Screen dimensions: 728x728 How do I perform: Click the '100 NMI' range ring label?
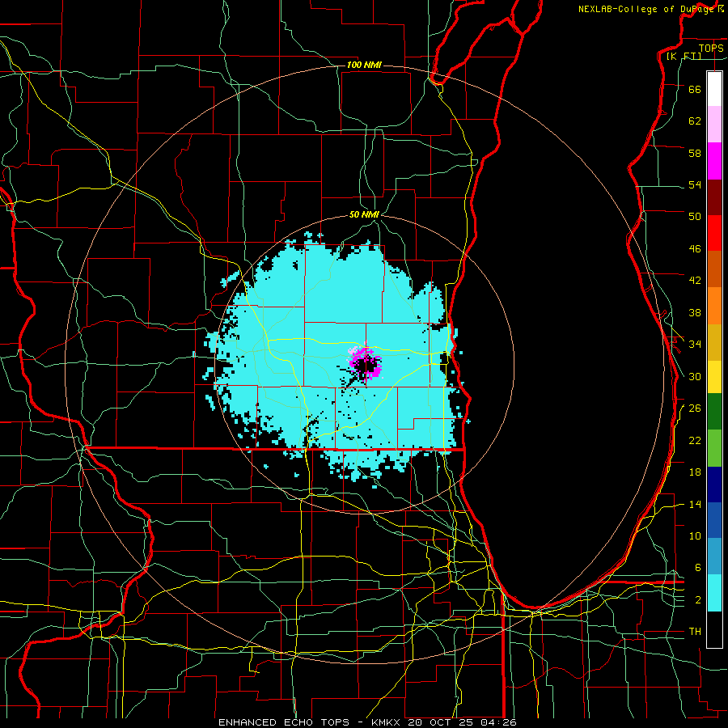(364, 65)
